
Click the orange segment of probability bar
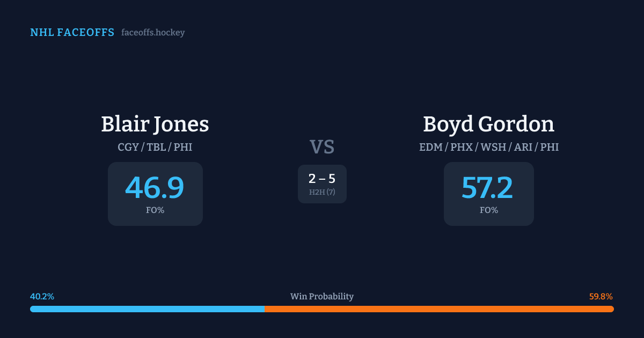[439, 309]
